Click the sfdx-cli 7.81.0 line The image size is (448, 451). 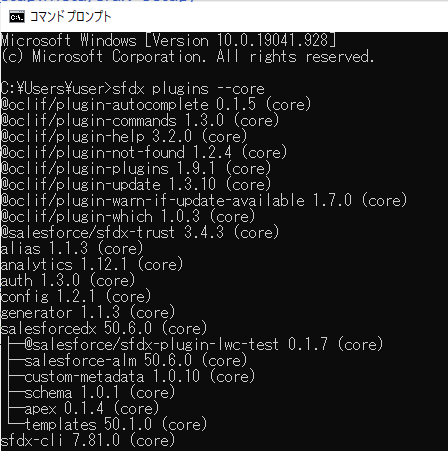88,441
